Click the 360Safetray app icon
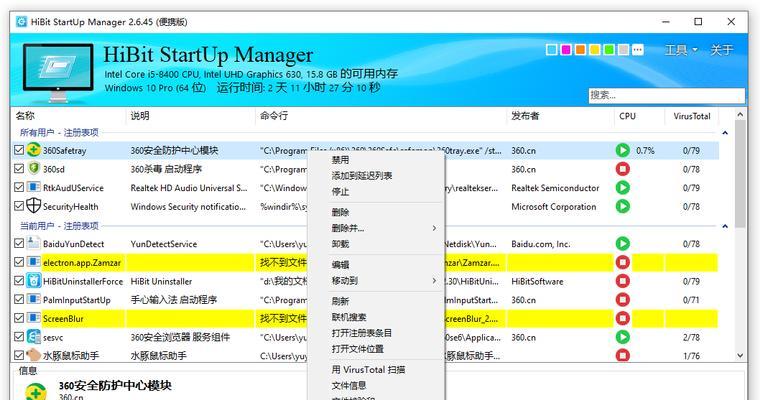Viewport: 760px width, 400px height. tap(33, 150)
